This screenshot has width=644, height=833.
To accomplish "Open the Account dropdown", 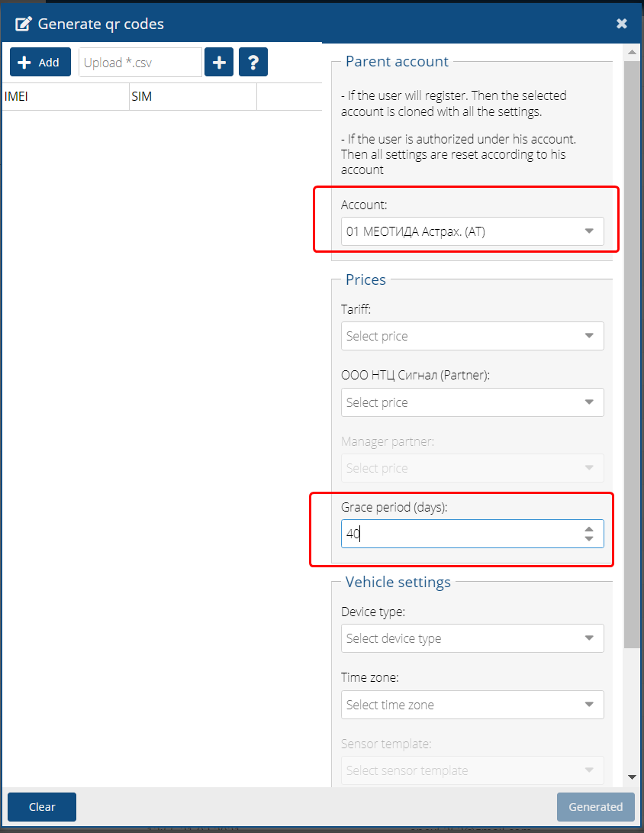I will click(472, 231).
